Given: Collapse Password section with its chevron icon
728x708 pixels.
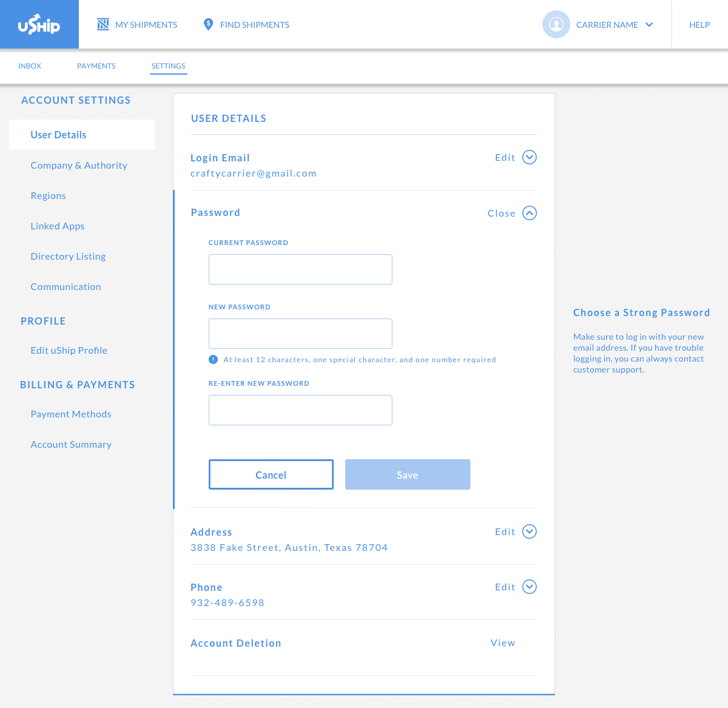Looking at the screenshot, I should (x=530, y=213).
